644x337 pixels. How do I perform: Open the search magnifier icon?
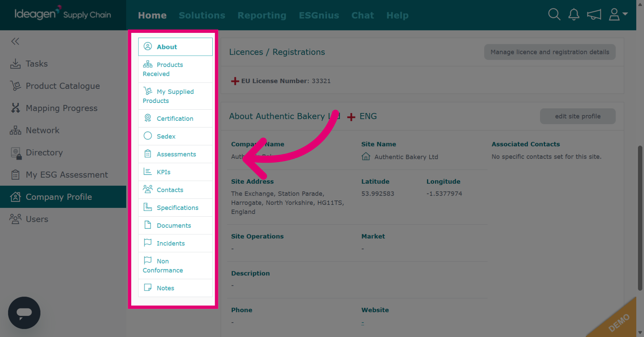coord(554,14)
